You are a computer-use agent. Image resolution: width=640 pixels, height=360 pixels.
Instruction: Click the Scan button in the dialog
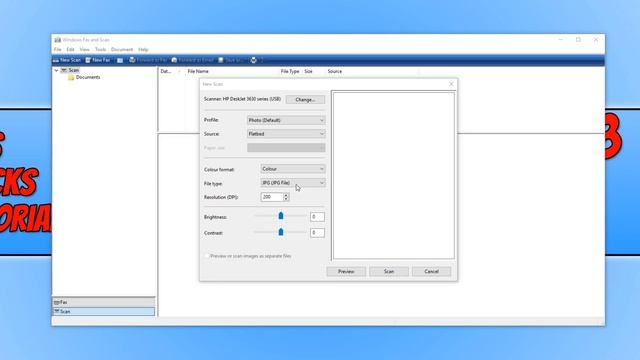pos(389,271)
